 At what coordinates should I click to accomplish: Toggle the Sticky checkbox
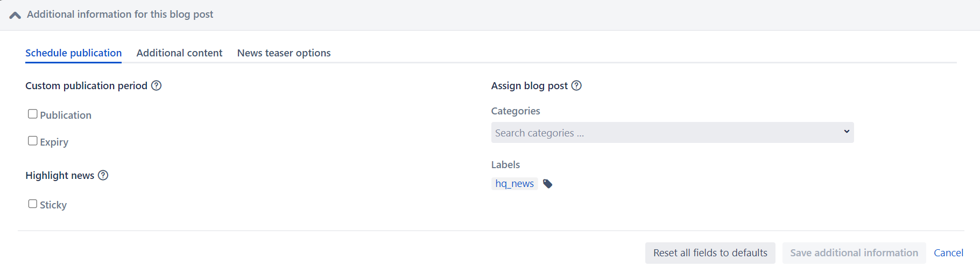click(33, 204)
